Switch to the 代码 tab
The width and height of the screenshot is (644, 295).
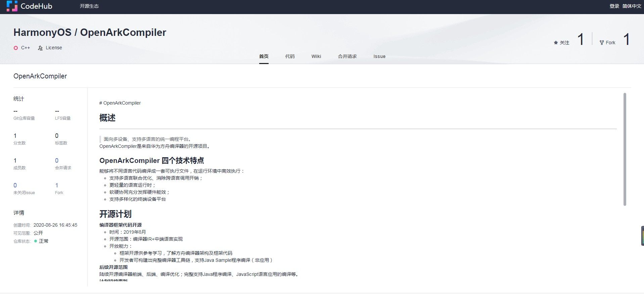290,56
